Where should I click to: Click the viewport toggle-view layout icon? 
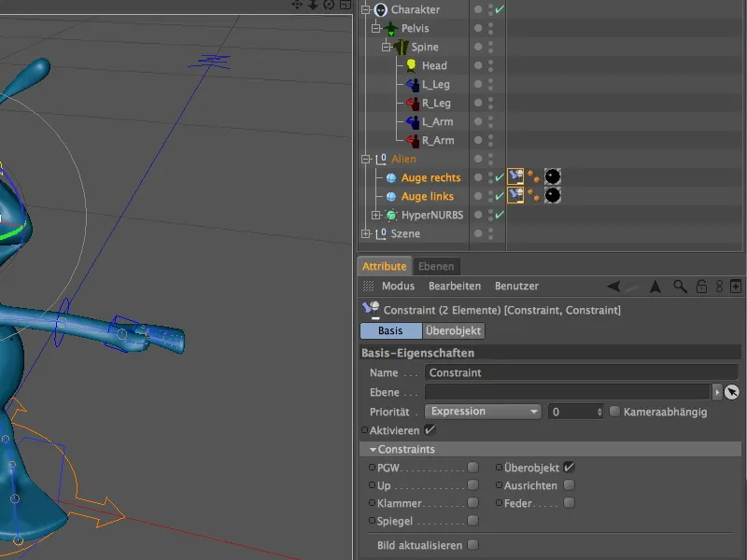pyautogui.click(x=345, y=5)
